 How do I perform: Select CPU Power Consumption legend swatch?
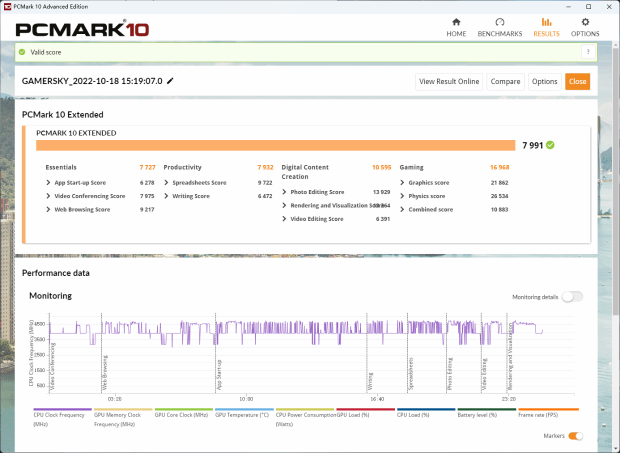pyautogui.click(x=304, y=410)
